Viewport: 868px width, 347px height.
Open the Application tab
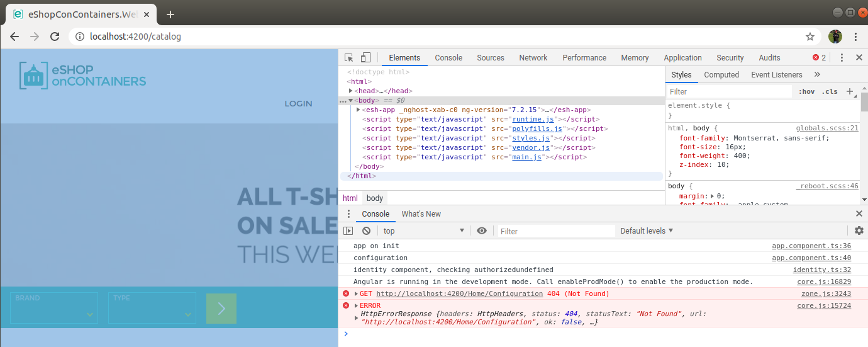pyautogui.click(x=682, y=57)
